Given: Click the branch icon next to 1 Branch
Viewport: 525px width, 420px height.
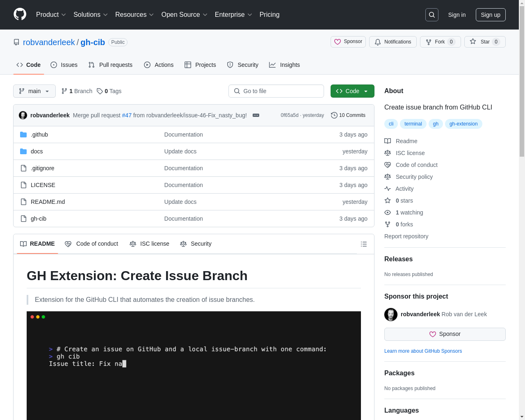Looking at the screenshot, I should 64,91.
